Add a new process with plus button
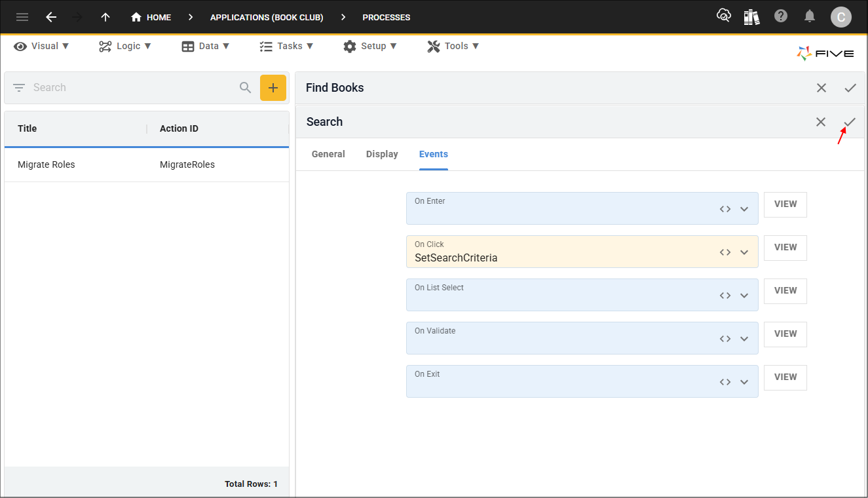 tap(273, 88)
